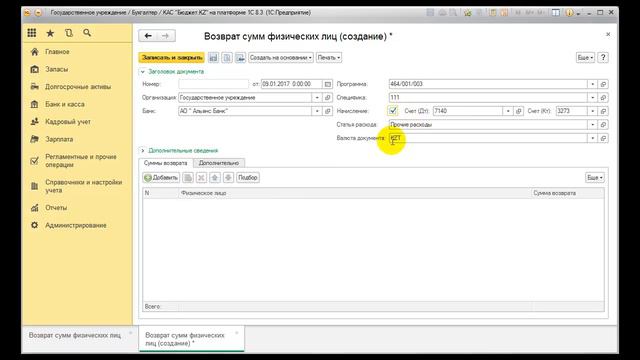Open the calendar picker for the date field
The height and width of the screenshot is (360, 640).
pyautogui.click(x=327, y=84)
